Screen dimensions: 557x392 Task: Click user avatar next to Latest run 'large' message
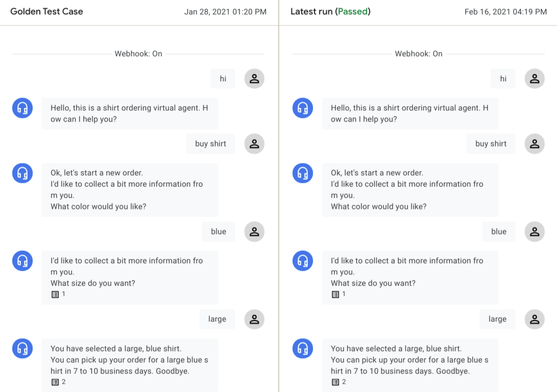(x=534, y=319)
